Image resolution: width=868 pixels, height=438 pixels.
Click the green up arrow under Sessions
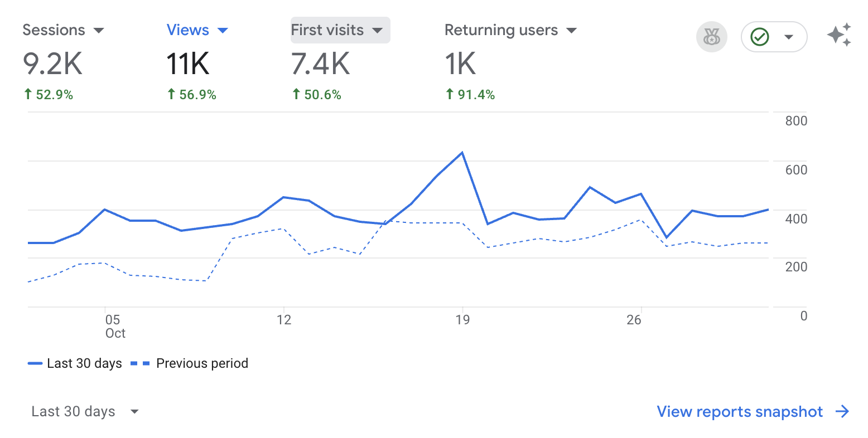pyautogui.click(x=28, y=95)
